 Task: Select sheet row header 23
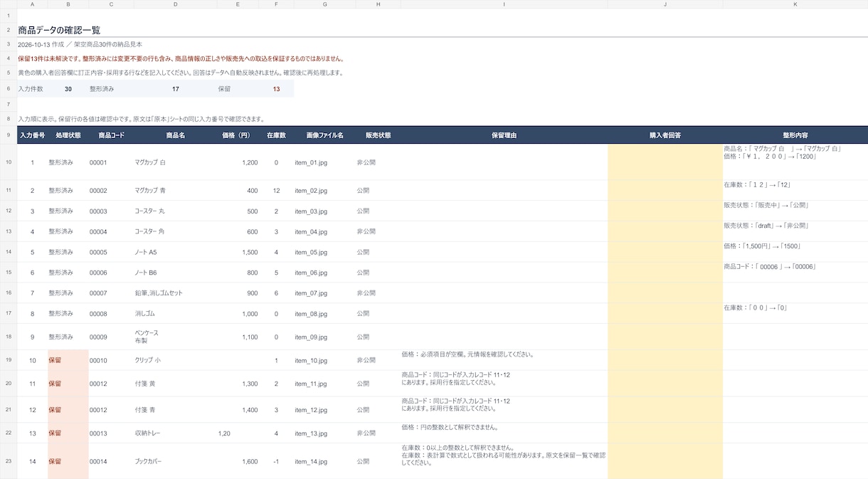(8, 461)
